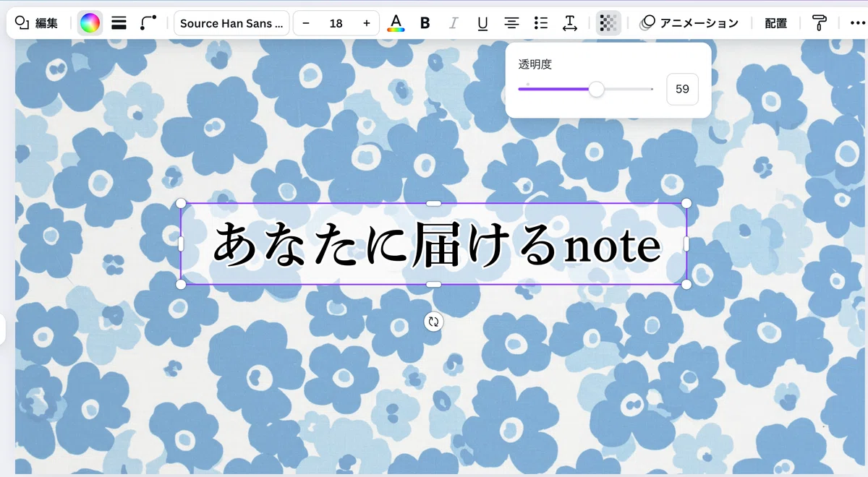Viewport: 868px width, 477px height.
Task: Open the corner rounding icon
Action: click(148, 23)
